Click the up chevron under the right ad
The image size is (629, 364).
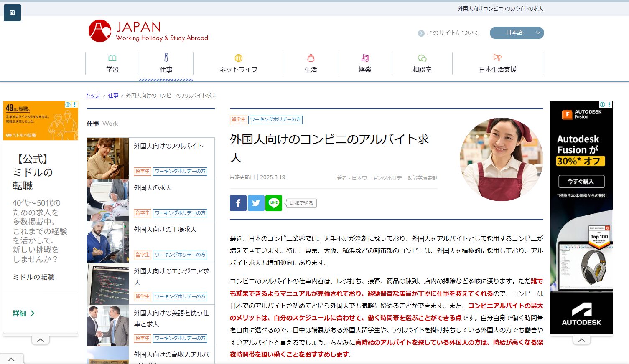tap(581, 340)
